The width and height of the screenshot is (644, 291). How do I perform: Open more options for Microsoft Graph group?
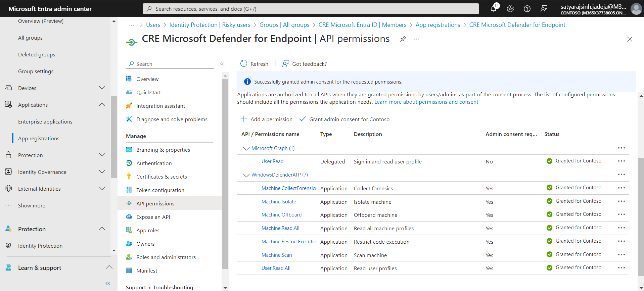click(x=622, y=148)
